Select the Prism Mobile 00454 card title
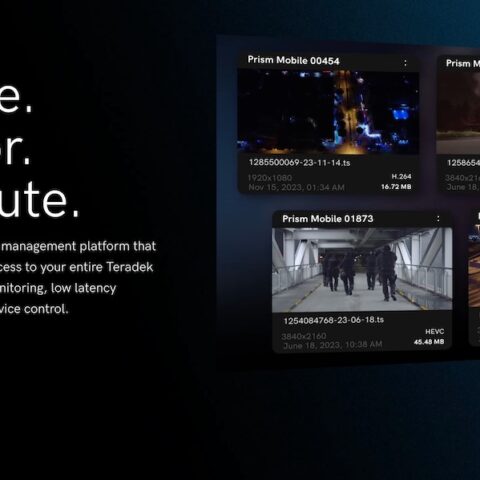480x480 pixels. coord(293,60)
